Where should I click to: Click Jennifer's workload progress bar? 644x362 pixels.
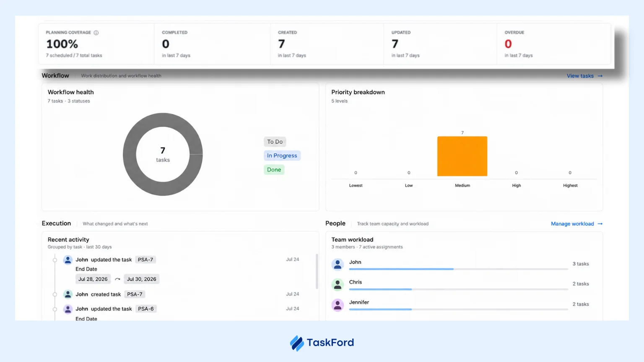click(x=459, y=309)
